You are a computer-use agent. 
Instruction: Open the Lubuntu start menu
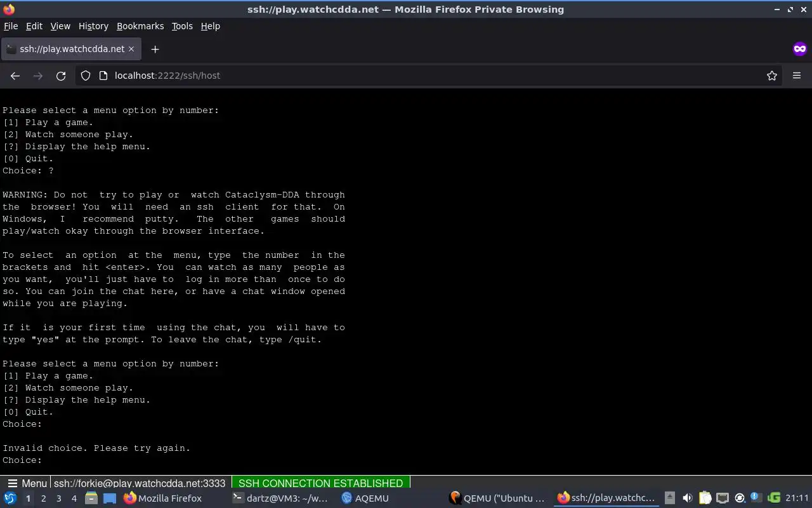pos(10,498)
